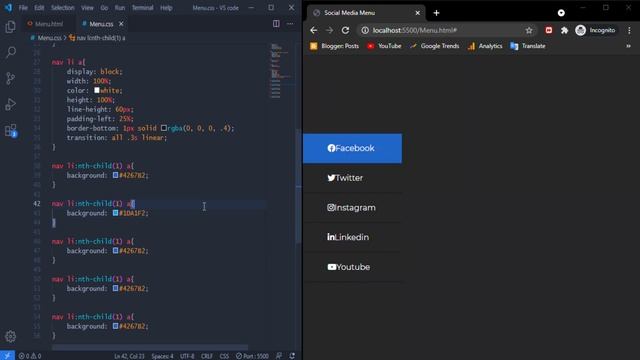Image resolution: width=640 pixels, height=360 pixels.
Task: Open a new tab in Chrome
Action: pyautogui.click(x=436, y=13)
